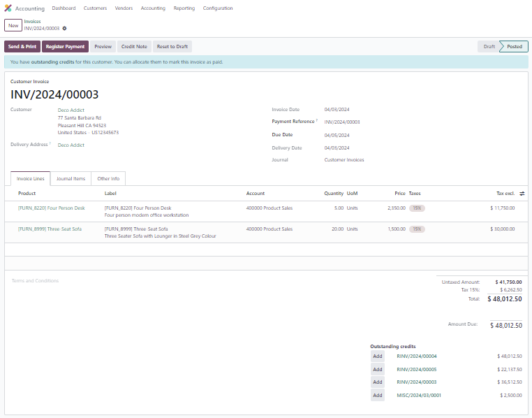The image size is (532, 418).
Task: Select the Draft status stage
Action: pos(489,47)
